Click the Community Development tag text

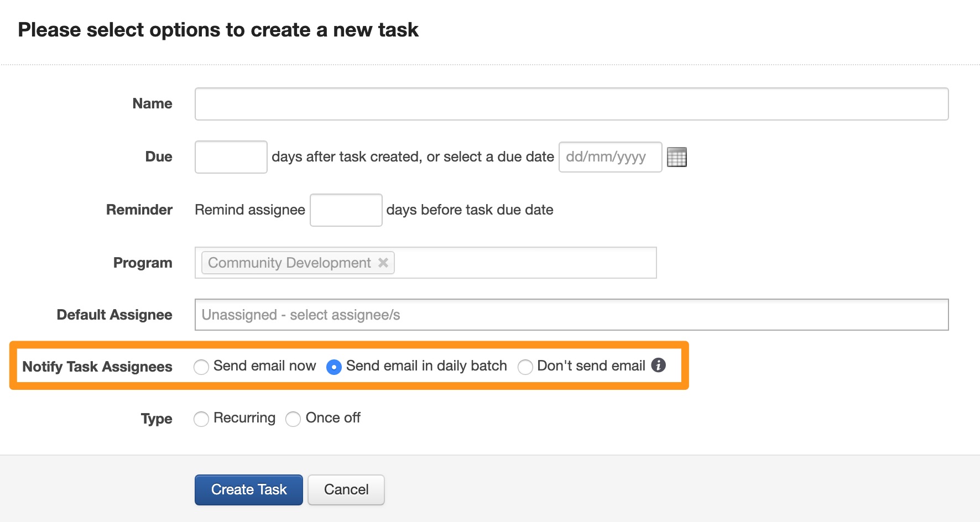pyautogui.click(x=289, y=263)
